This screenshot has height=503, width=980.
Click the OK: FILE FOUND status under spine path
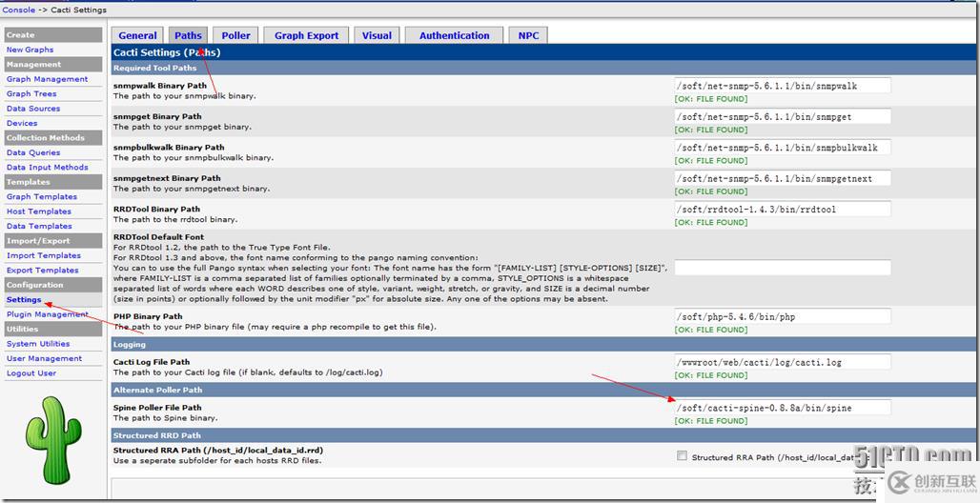[710, 421]
